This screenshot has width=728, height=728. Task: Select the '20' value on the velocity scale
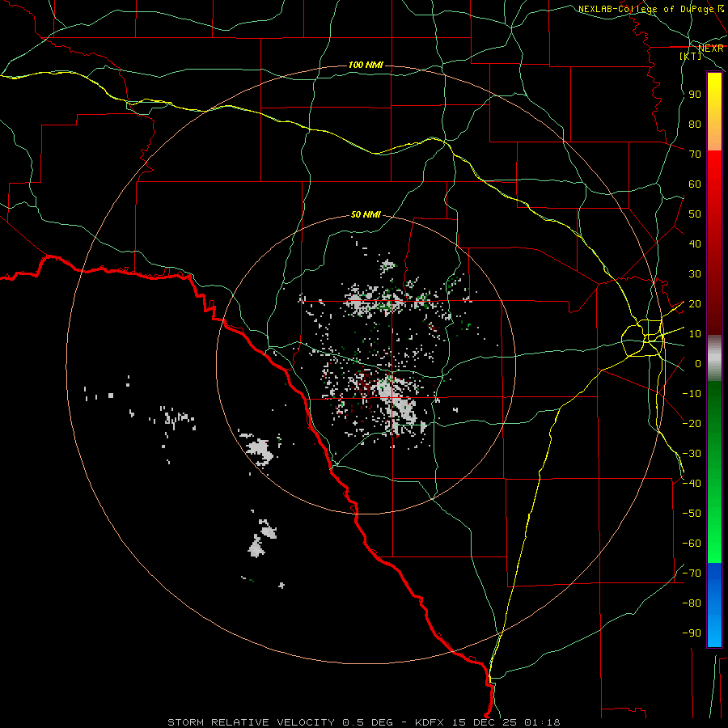click(x=695, y=304)
